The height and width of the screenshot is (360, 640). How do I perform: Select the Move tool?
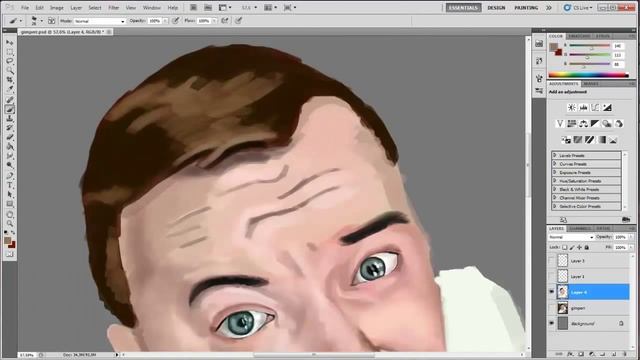pos(10,42)
